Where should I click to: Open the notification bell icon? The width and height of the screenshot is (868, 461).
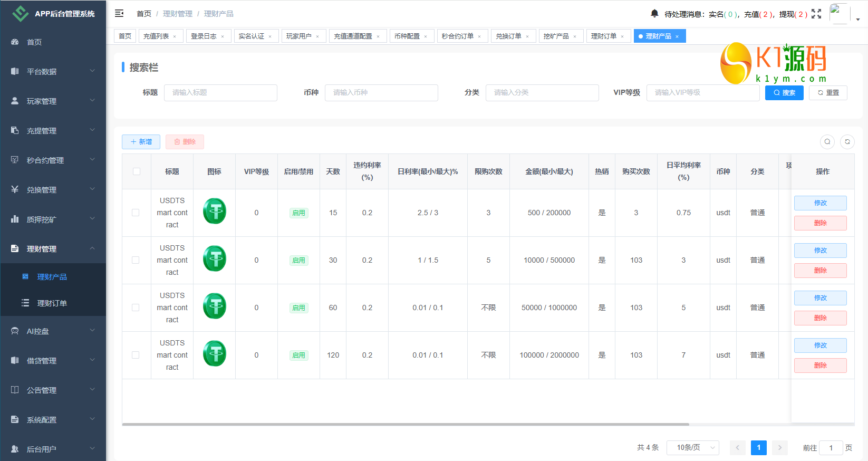pyautogui.click(x=654, y=14)
